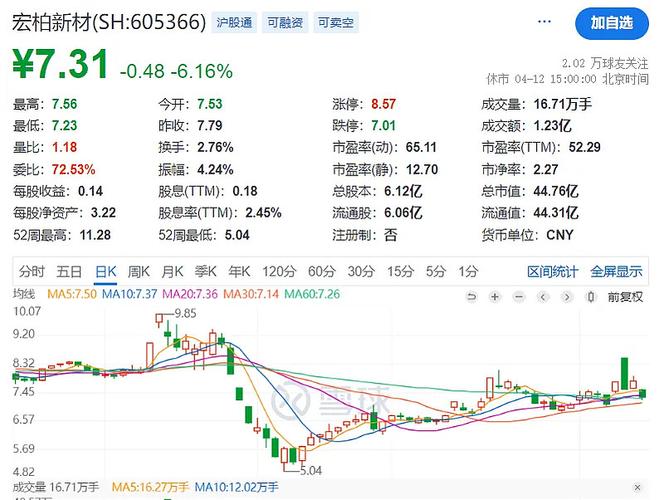The height and width of the screenshot is (500, 664).
Task: Select the 季K chart tab
Action: point(205,271)
